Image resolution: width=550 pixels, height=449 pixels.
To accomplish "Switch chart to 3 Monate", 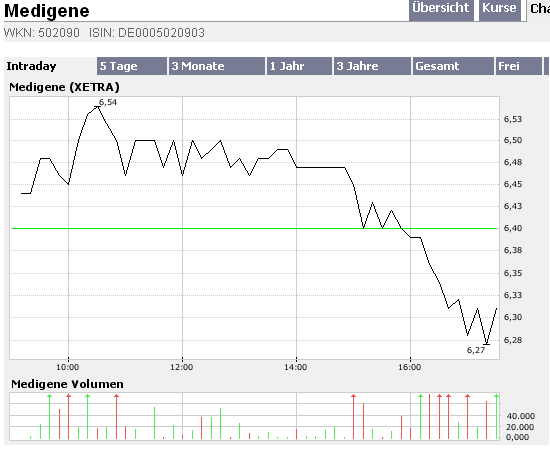I will tap(217, 66).
